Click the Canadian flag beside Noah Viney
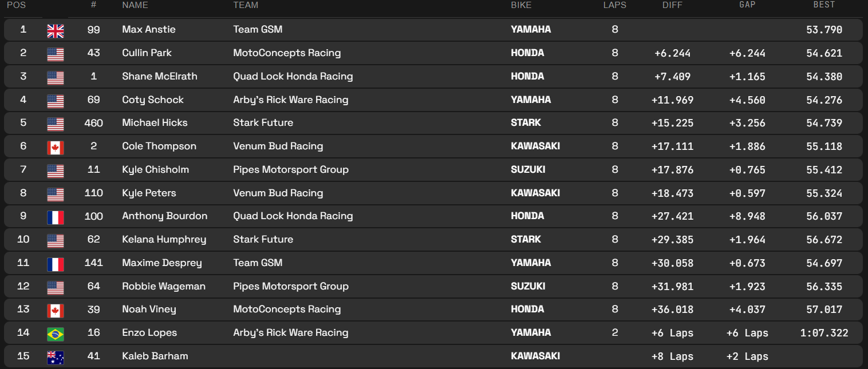This screenshot has height=369, width=868. coord(56,311)
